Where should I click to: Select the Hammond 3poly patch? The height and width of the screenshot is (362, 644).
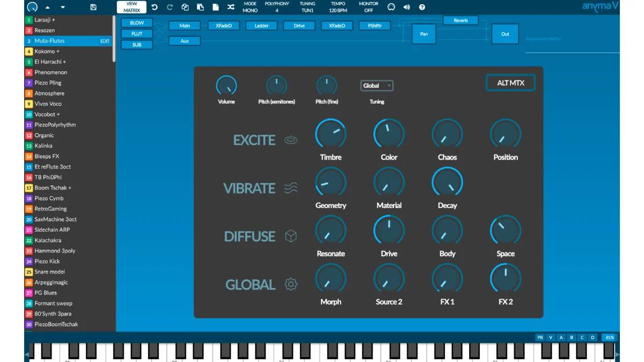(x=55, y=251)
